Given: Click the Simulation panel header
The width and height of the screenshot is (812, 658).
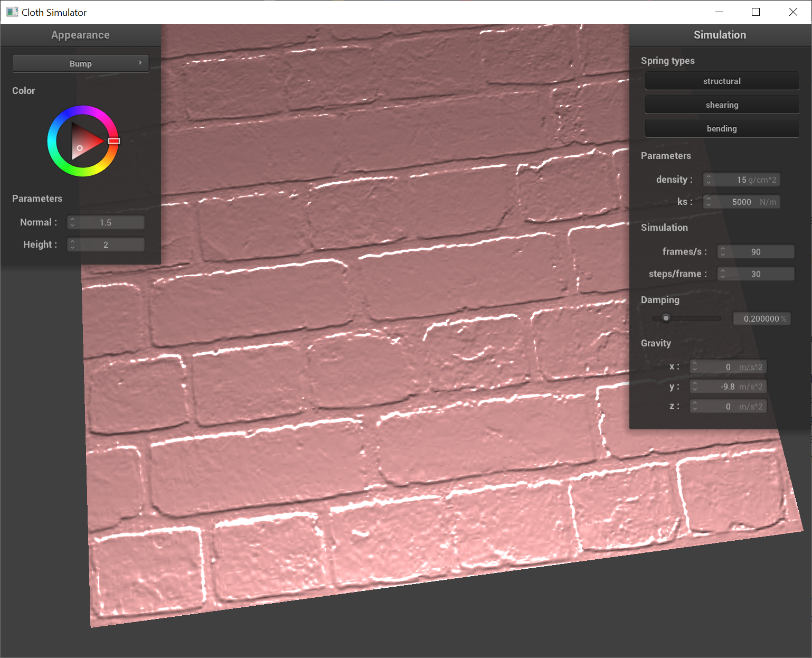Looking at the screenshot, I should pos(720,35).
